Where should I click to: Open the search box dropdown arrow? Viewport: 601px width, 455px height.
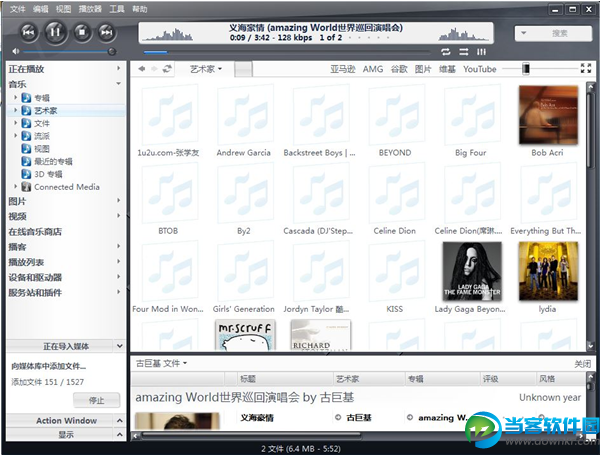[x=524, y=33]
